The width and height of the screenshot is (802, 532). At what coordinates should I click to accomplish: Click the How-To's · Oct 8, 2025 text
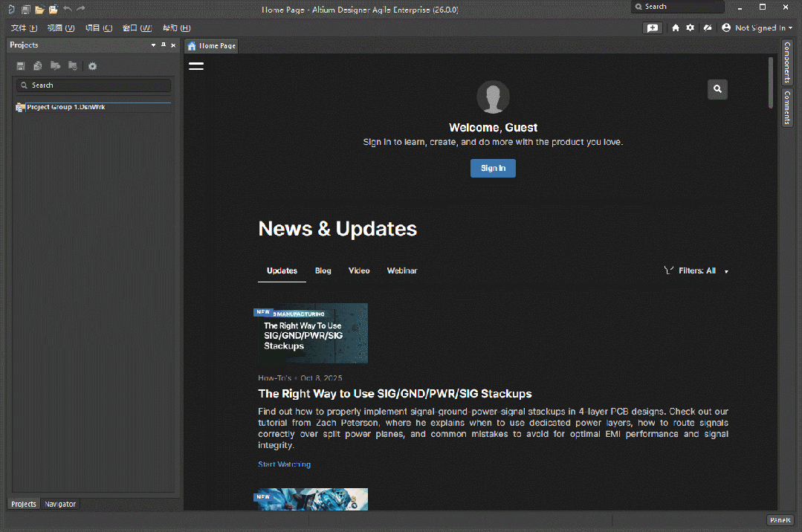coord(300,378)
